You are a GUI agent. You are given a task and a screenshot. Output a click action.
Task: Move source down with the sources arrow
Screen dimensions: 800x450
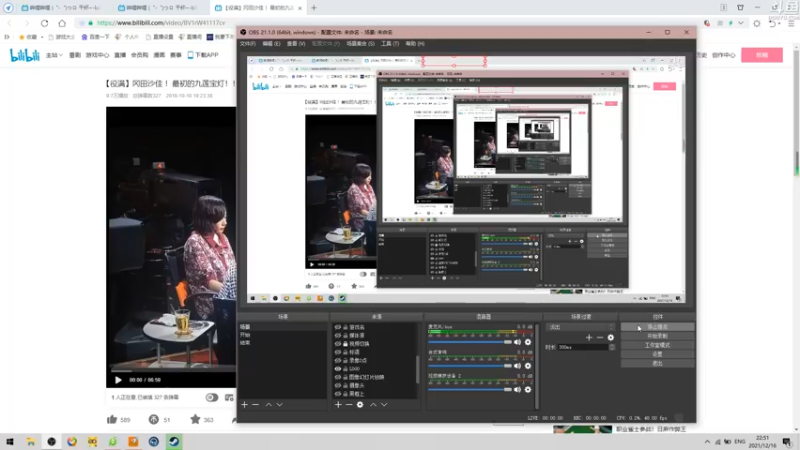coord(384,405)
